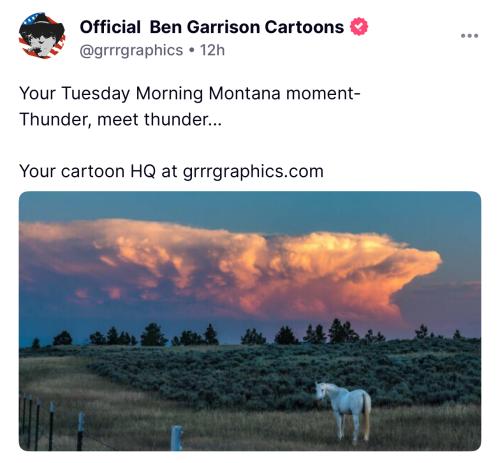Image resolution: width=500 pixels, height=463 pixels.
Task: Click the pink verified checkmark badge
Action: click(359, 27)
